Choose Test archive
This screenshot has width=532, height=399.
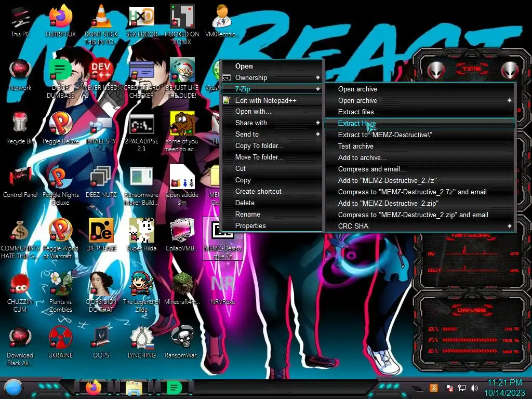[x=420, y=146]
